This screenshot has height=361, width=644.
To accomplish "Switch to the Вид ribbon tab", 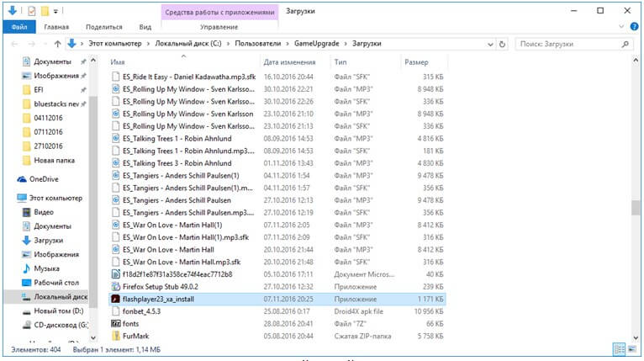I will pos(145,27).
